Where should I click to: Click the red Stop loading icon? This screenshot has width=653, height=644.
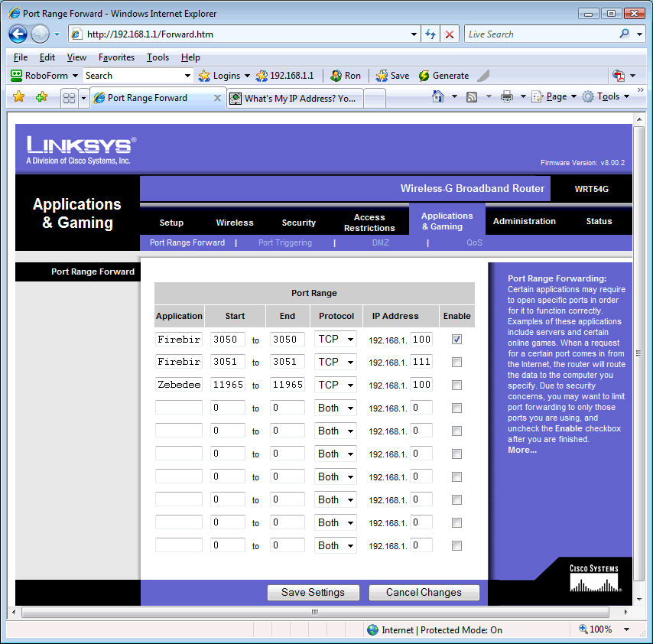[x=450, y=34]
